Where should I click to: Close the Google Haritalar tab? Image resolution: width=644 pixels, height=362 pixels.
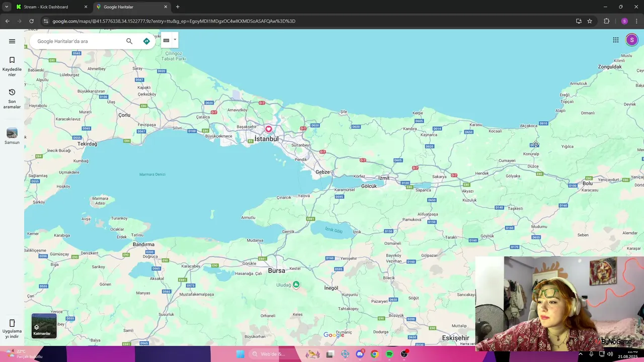(166, 7)
